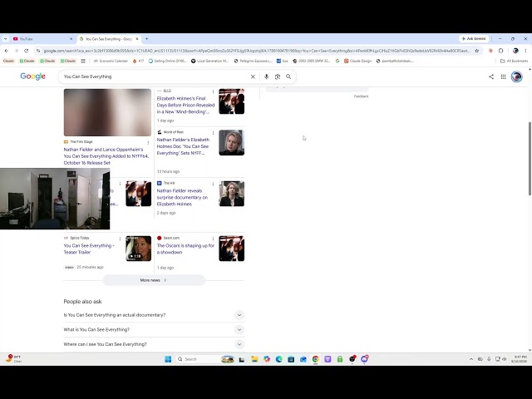This screenshot has height=399, width=532.
Task: Expand 'What is You Can See Everything?' question
Action: (x=154, y=329)
